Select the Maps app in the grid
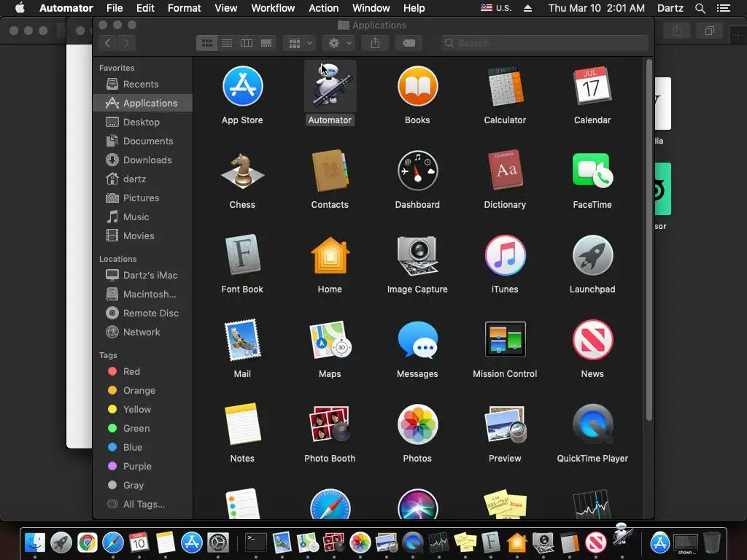This screenshot has width=747, height=560. (x=330, y=340)
